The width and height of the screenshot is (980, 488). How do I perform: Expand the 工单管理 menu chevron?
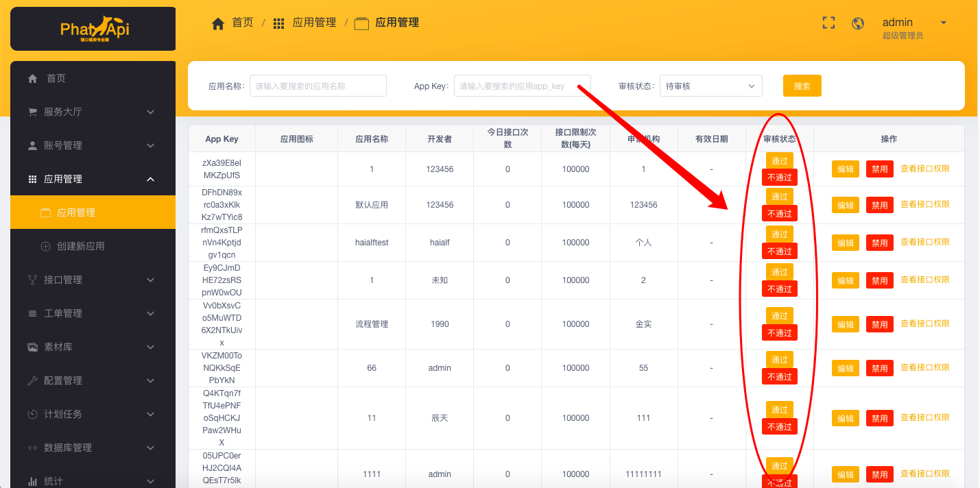coord(151,313)
